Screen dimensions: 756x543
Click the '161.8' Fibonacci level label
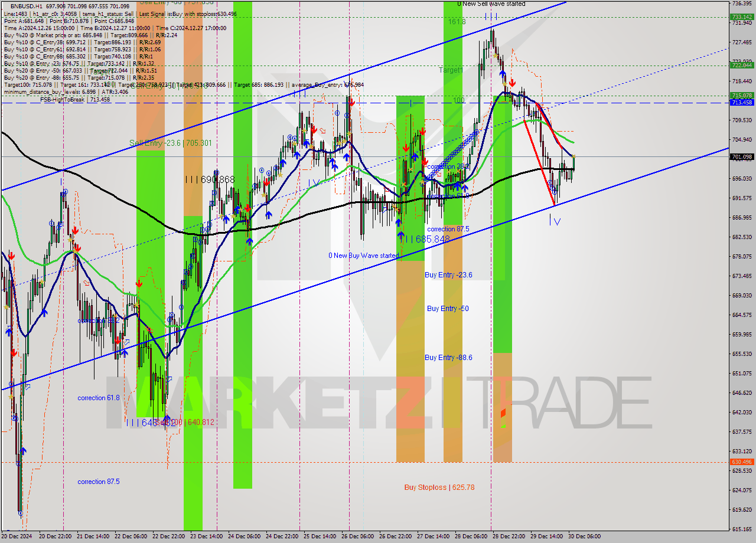tap(457, 21)
